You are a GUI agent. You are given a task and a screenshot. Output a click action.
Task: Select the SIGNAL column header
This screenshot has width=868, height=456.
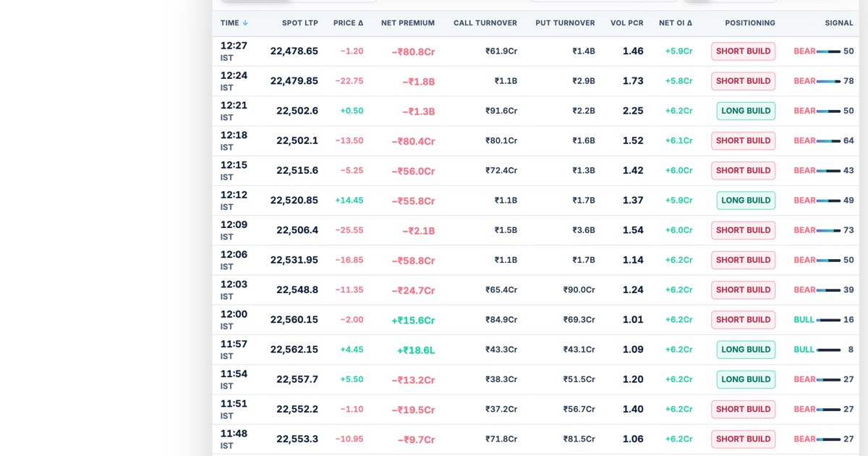click(x=839, y=23)
